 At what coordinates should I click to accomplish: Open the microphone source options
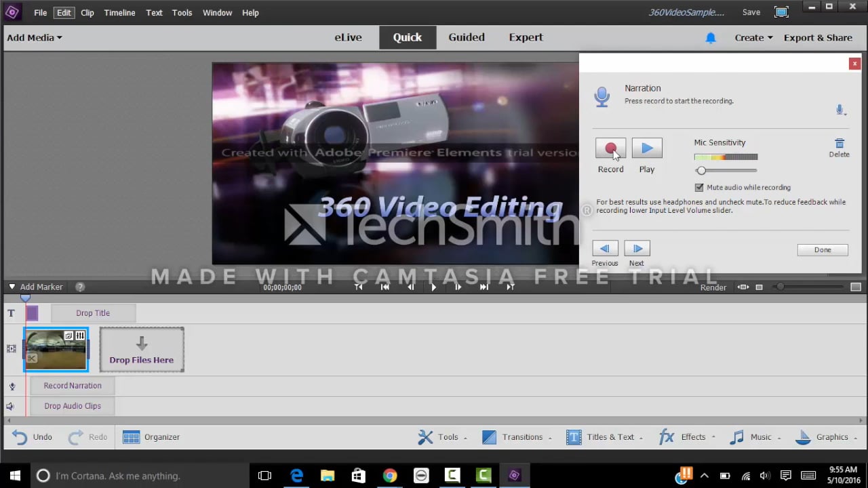pos(840,110)
